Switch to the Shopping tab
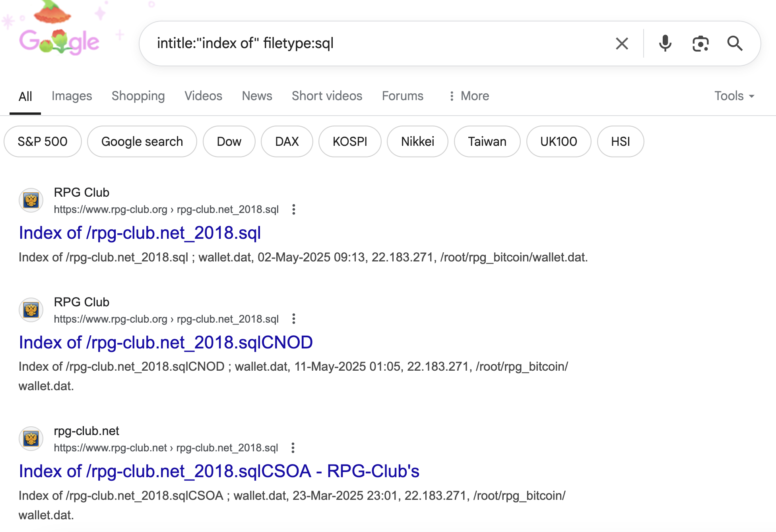This screenshot has width=776, height=532. (x=138, y=96)
